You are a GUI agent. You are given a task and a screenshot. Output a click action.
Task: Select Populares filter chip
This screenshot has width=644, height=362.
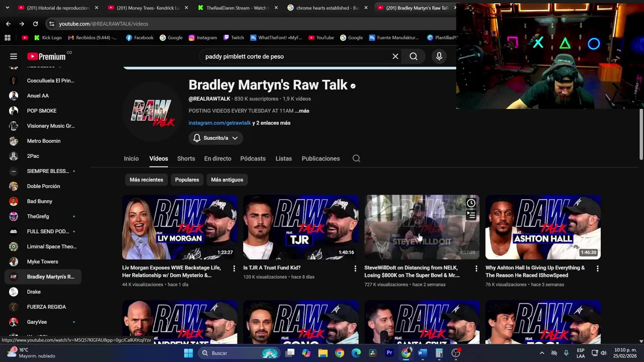point(187,179)
